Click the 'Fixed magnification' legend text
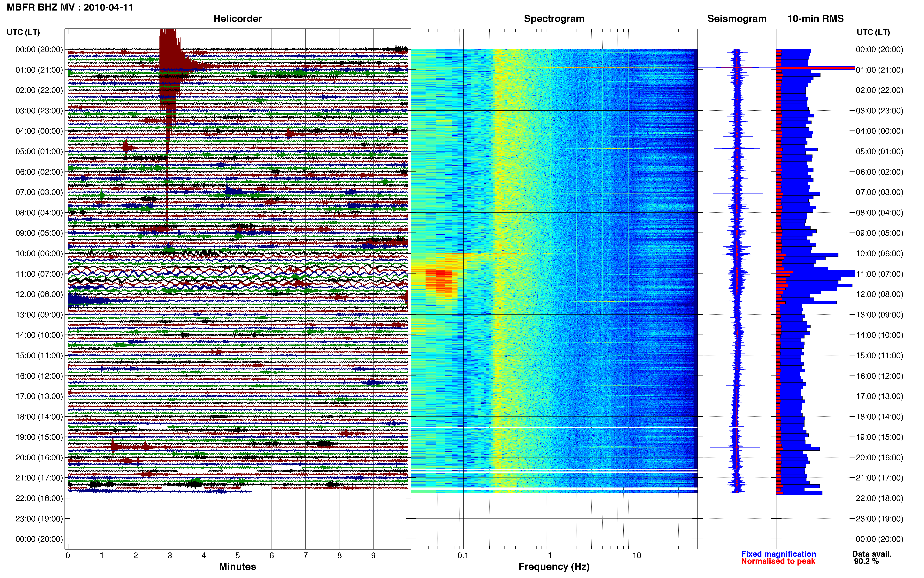This screenshot has width=924, height=578. (x=778, y=554)
